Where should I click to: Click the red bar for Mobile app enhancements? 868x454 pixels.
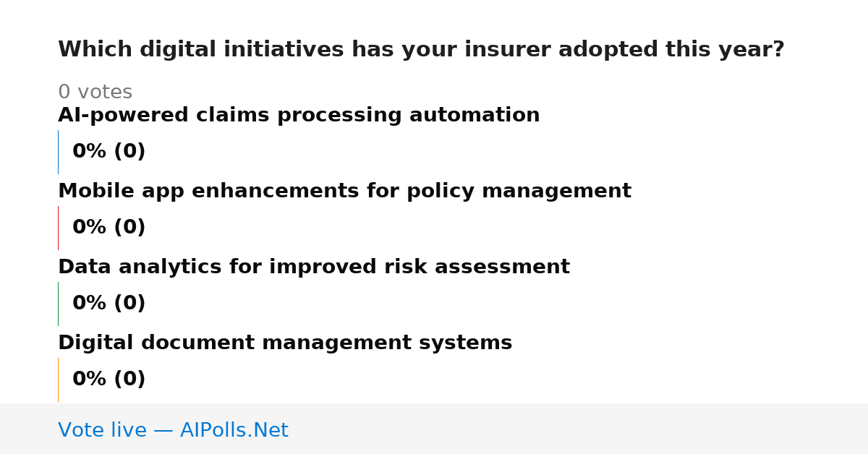tap(58, 228)
